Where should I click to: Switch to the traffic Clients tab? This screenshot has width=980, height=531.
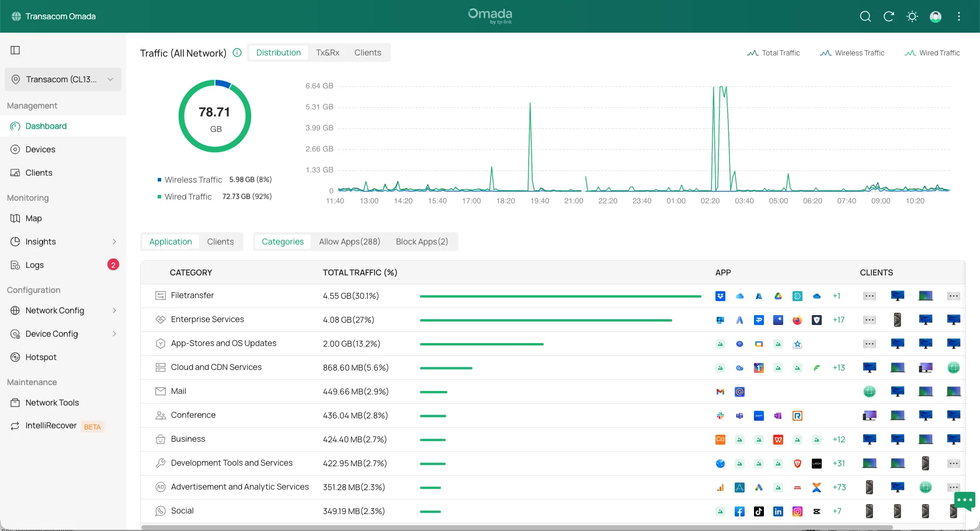pyautogui.click(x=367, y=53)
